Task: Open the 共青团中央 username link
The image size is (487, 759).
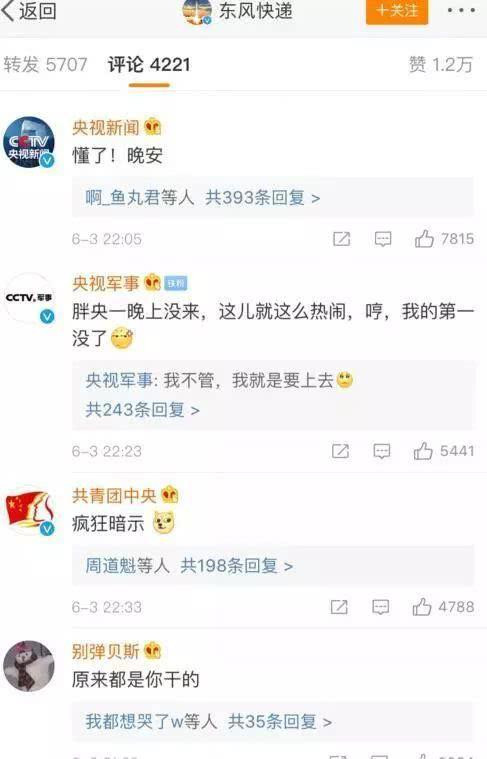Action: pyautogui.click(x=114, y=495)
